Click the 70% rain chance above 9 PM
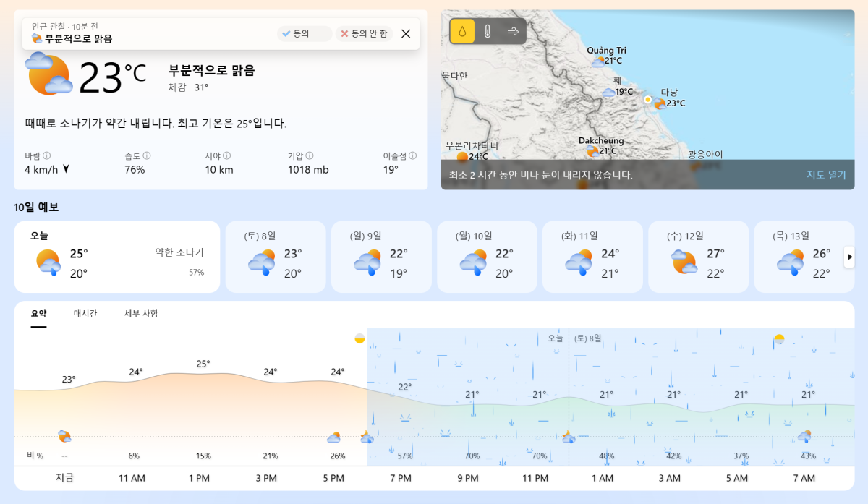 472,456
